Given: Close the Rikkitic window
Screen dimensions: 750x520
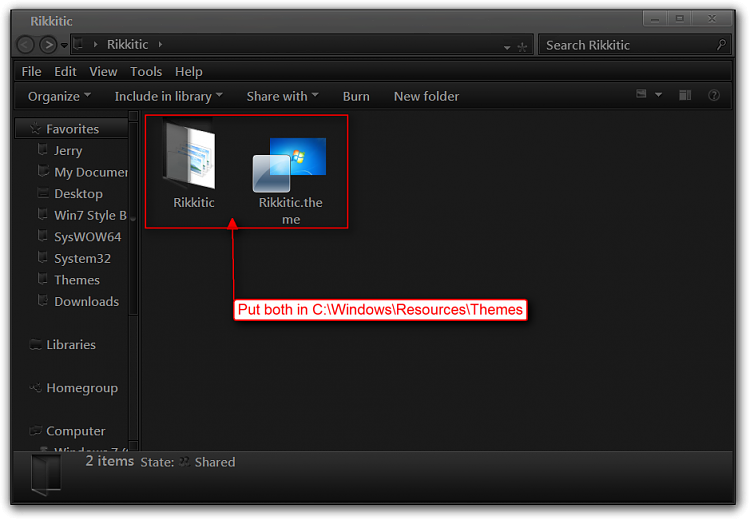Looking at the screenshot, I should pos(712,19).
